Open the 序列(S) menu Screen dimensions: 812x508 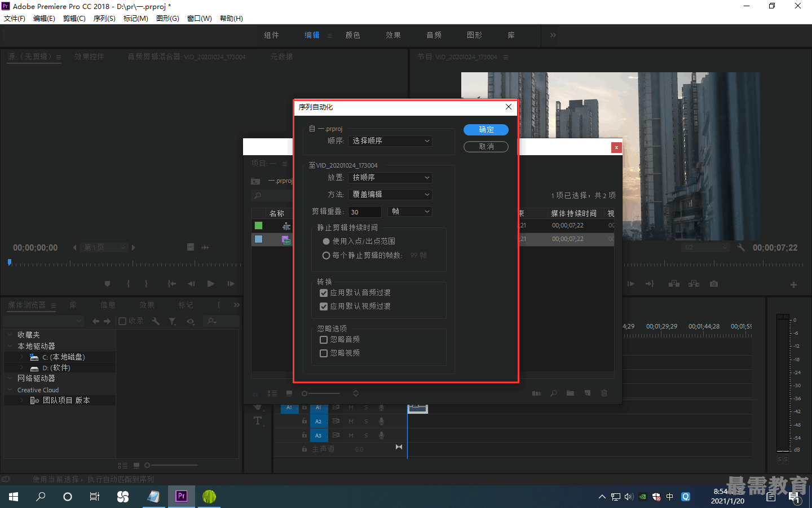(x=104, y=19)
